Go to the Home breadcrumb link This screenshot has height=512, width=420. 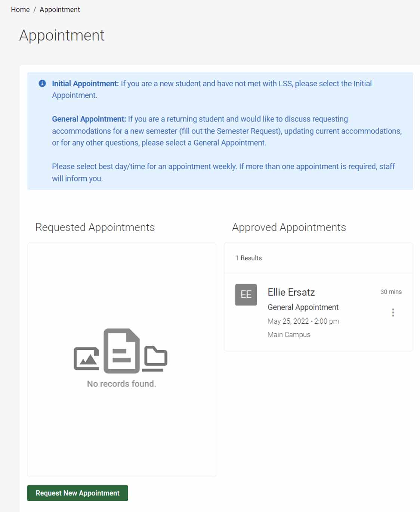pos(20,9)
